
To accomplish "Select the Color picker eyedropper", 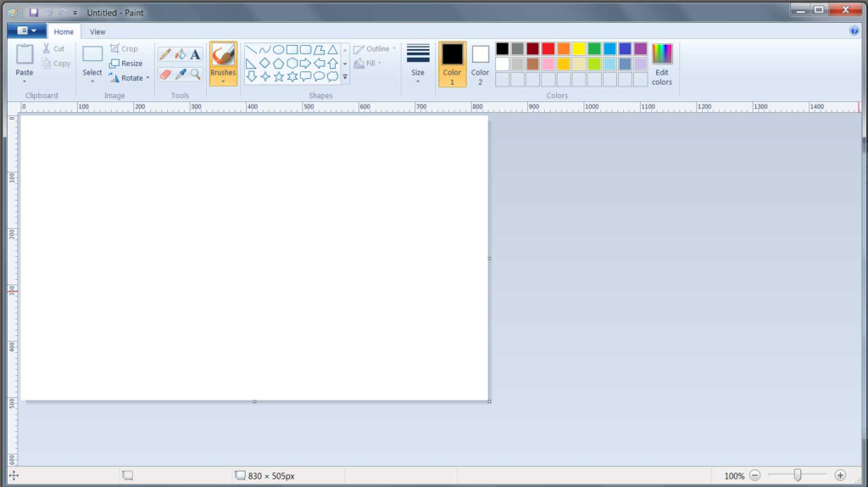I will [x=180, y=75].
